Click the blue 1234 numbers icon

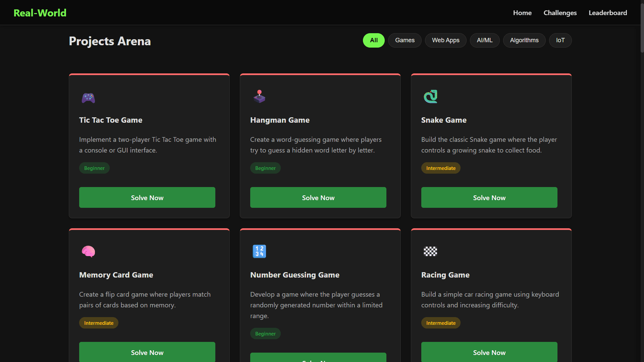pyautogui.click(x=259, y=251)
